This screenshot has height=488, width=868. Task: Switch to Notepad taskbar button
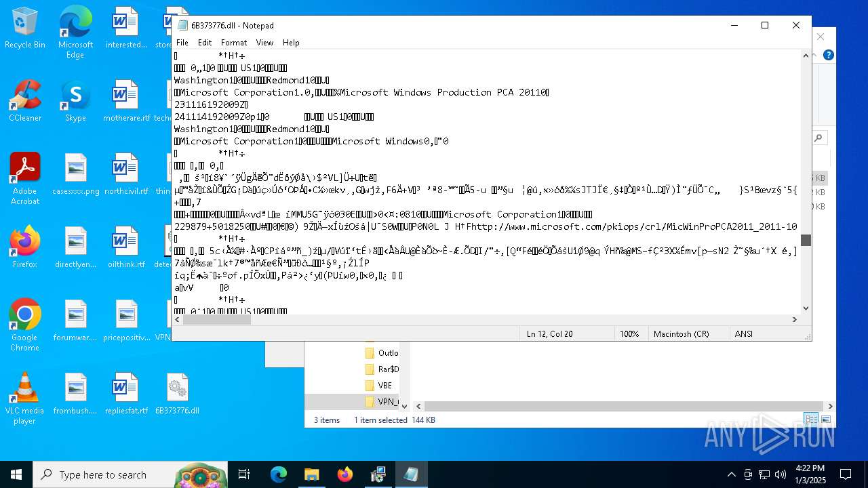coord(411,474)
